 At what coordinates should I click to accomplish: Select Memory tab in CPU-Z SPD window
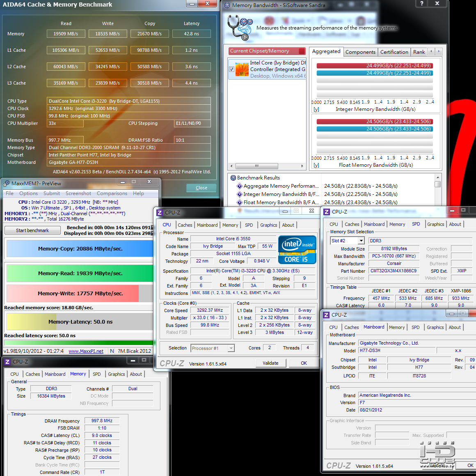pyautogui.click(x=397, y=224)
